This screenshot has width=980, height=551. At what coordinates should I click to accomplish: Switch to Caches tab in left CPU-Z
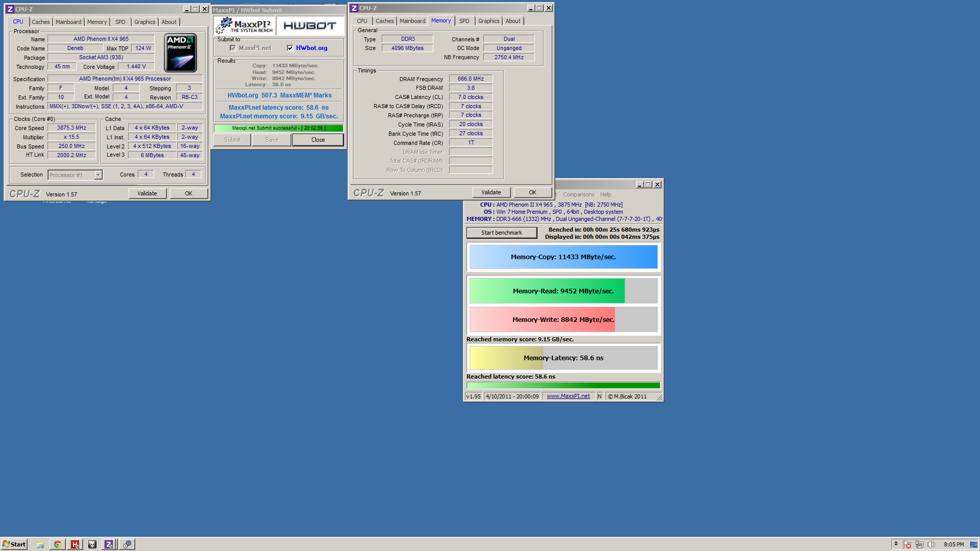coord(41,22)
